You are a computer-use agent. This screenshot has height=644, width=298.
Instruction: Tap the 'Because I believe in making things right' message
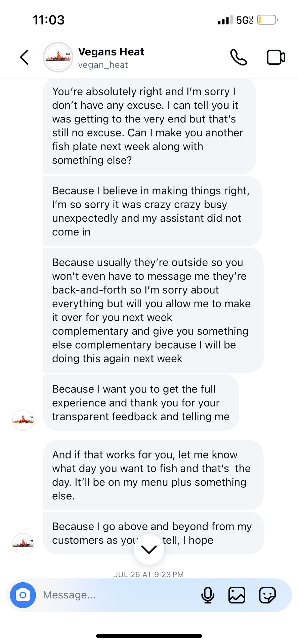tap(152, 211)
